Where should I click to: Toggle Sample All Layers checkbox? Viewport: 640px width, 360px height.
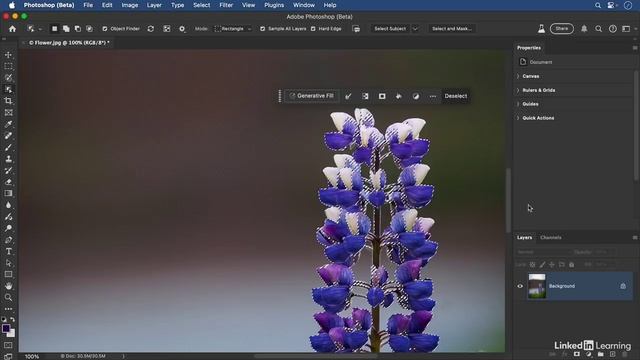(x=262, y=29)
